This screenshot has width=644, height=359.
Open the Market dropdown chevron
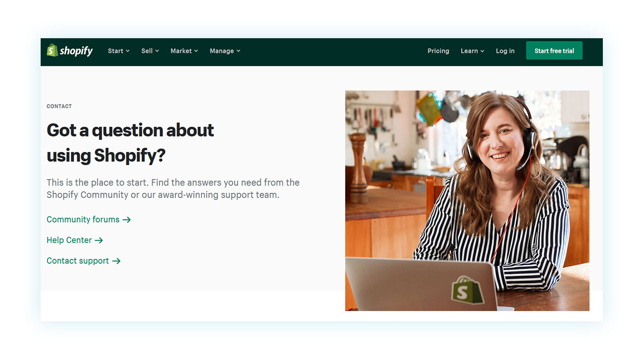coord(196,51)
